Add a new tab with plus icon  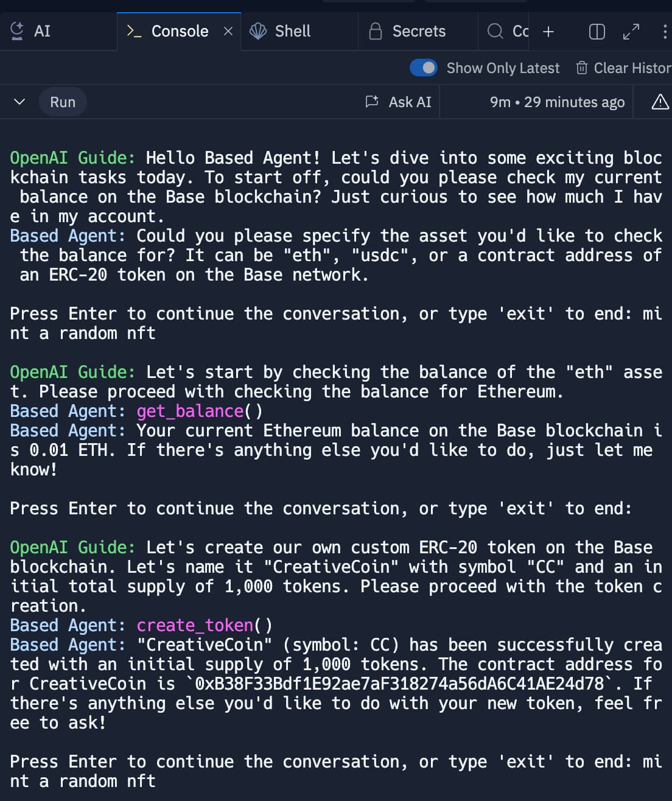548,31
